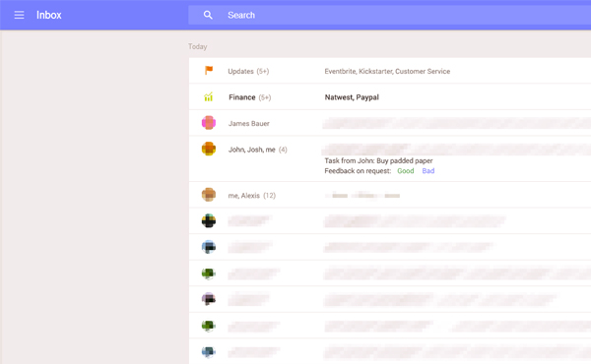Click the orange Updates flag icon

point(209,71)
